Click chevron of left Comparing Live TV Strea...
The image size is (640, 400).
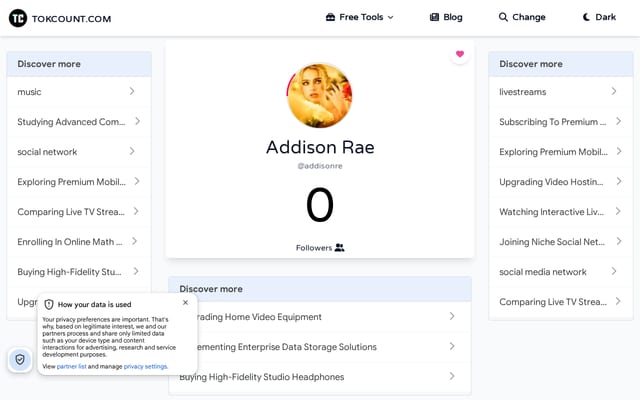(136, 211)
